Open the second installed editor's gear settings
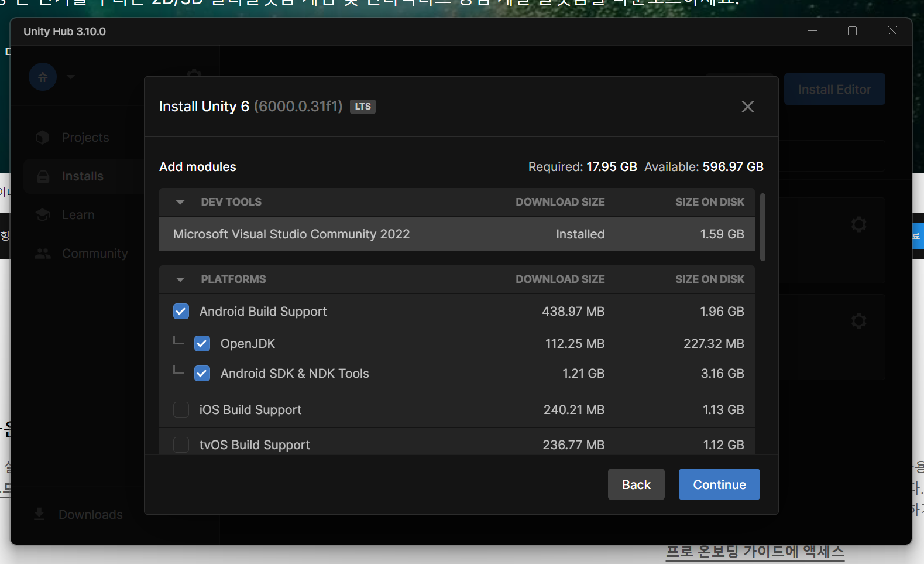Viewport: 924px width, 564px height. click(858, 321)
